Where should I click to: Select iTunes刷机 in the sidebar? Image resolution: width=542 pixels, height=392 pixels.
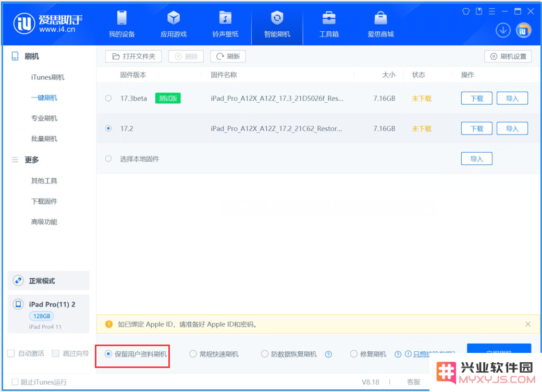[48, 77]
